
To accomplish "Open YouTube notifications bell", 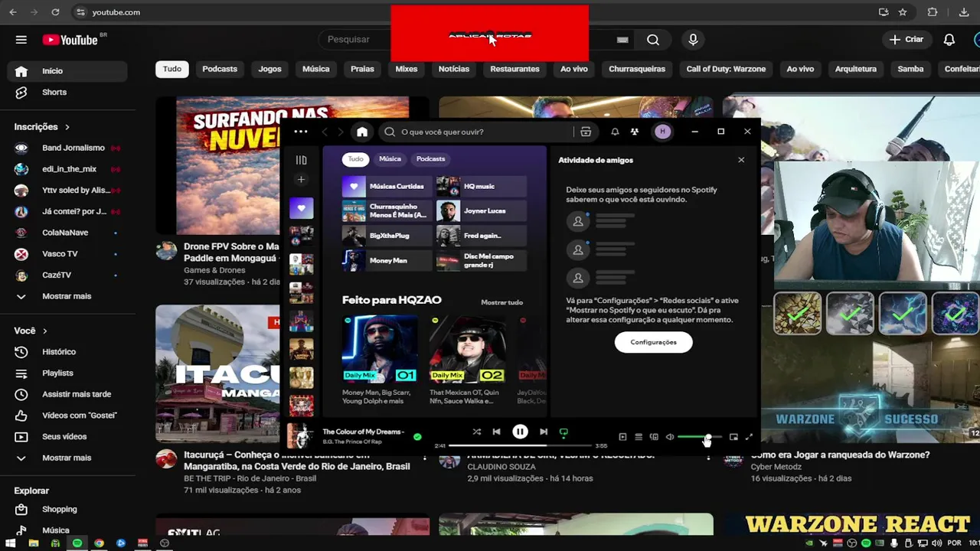I will (x=949, y=40).
